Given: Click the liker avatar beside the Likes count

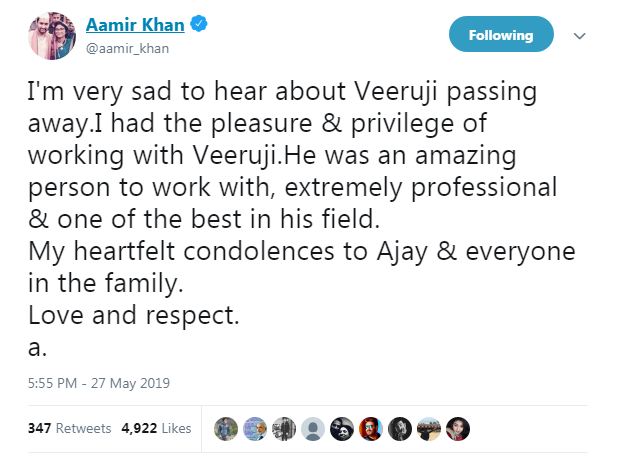Looking at the screenshot, I should [226, 428].
